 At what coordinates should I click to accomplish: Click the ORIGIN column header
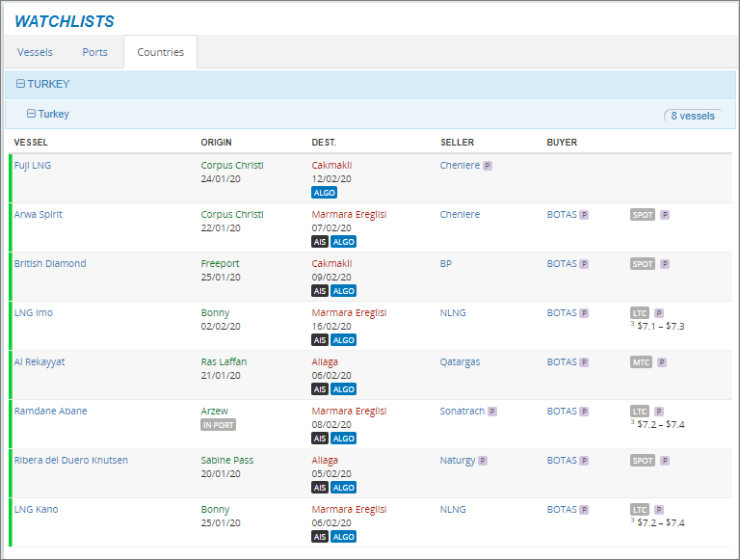(216, 142)
